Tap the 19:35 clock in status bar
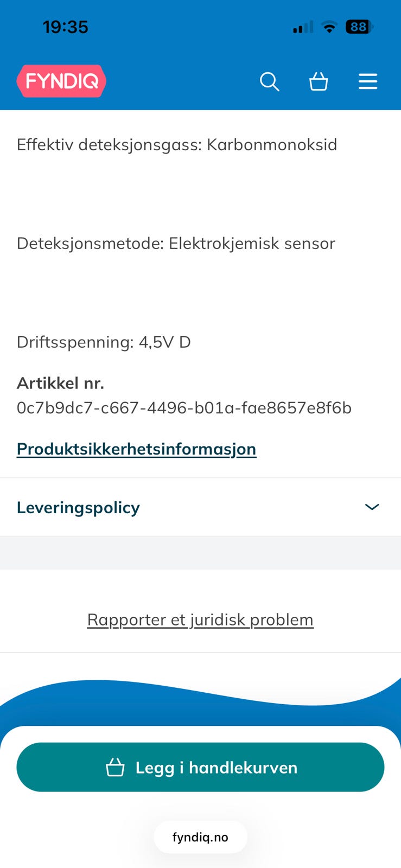 pos(66,27)
